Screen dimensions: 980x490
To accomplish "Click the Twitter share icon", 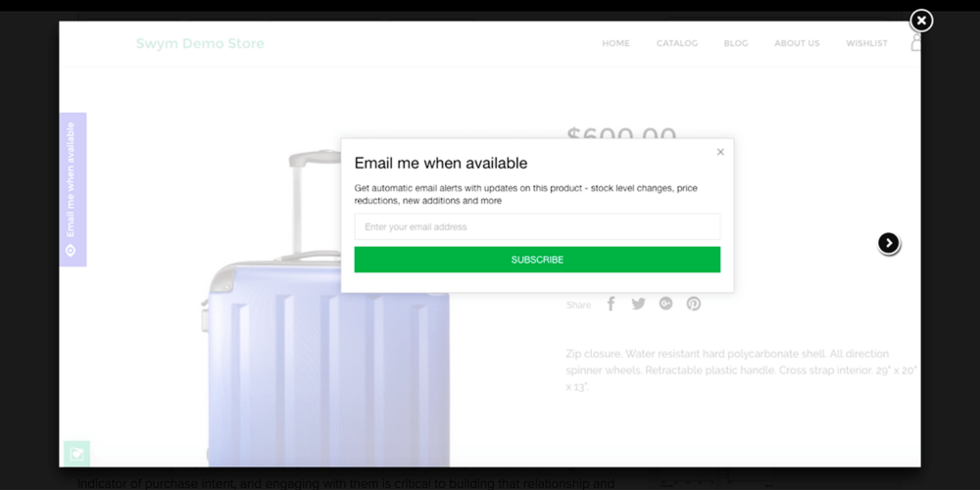I will (638, 304).
